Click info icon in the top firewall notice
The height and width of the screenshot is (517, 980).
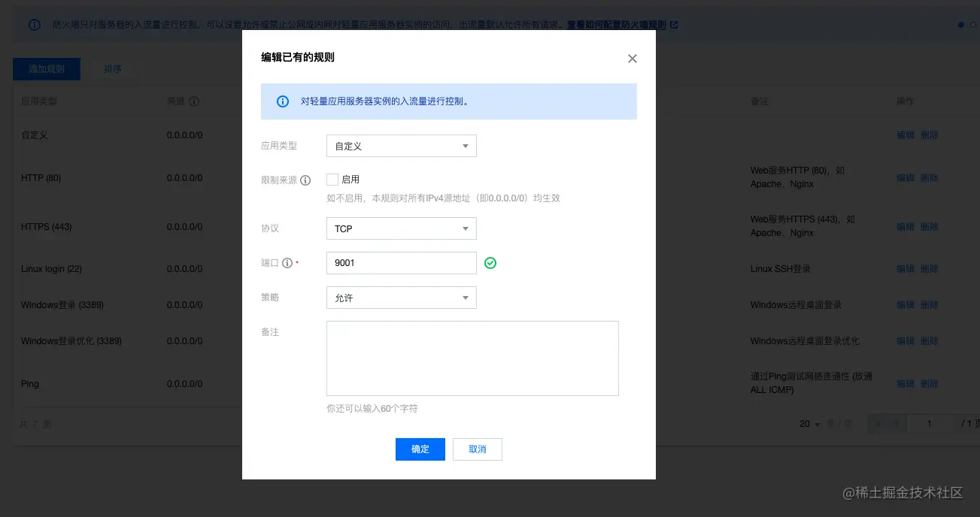pos(35,25)
